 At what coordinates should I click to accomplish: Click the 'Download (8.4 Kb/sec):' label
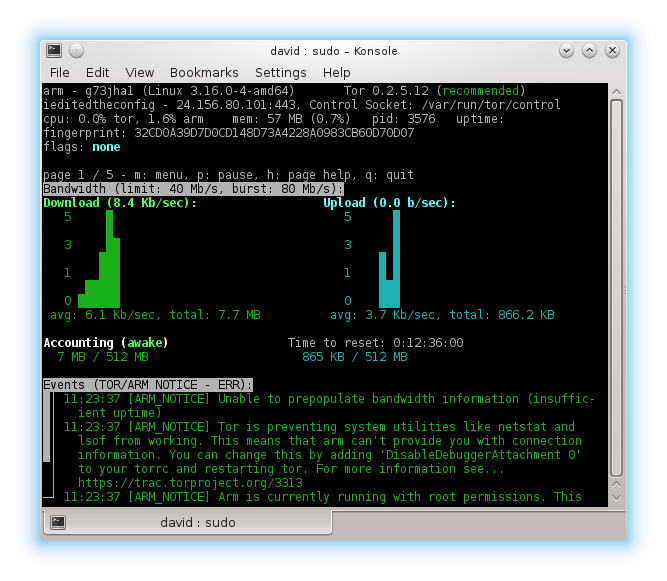(120, 203)
